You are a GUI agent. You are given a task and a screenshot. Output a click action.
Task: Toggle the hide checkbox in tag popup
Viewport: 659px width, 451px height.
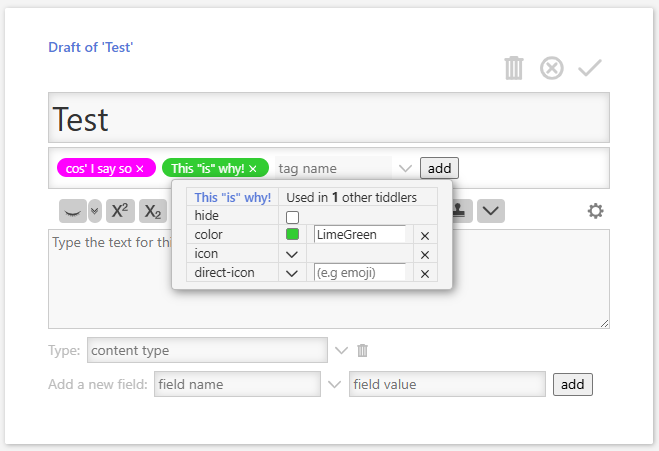click(x=292, y=217)
